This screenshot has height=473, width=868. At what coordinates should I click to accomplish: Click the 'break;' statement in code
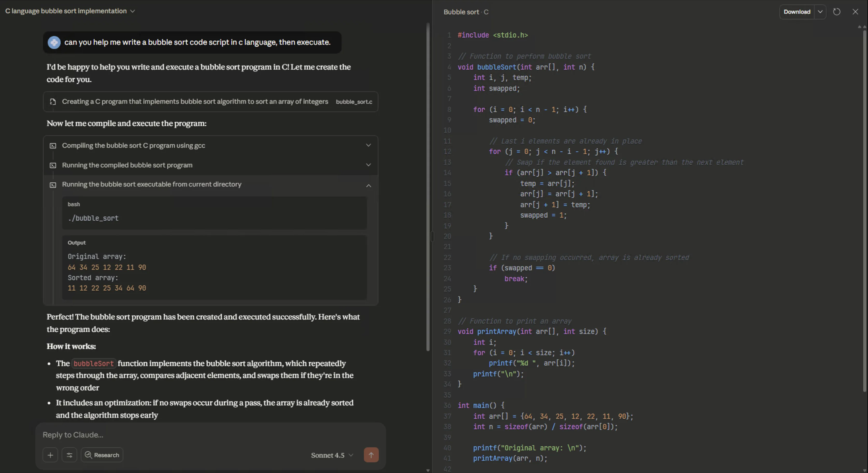pos(516,279)
